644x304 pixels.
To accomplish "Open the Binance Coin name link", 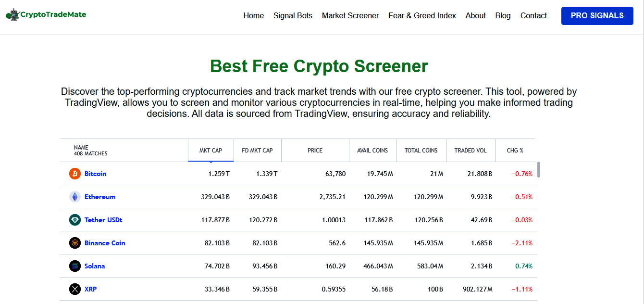I will 105,243.
